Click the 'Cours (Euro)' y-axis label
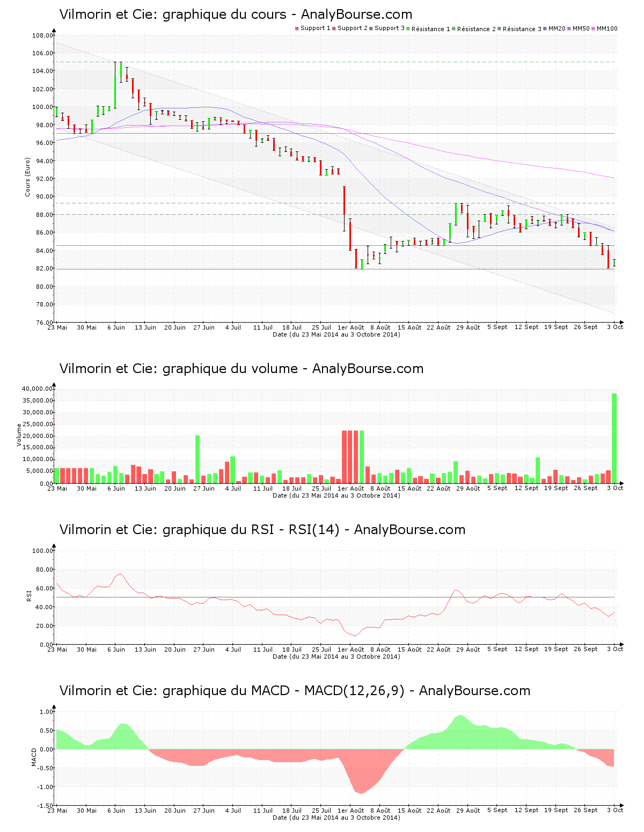The width and height of the screenshot is (644, 832). [x=27, y=177]
